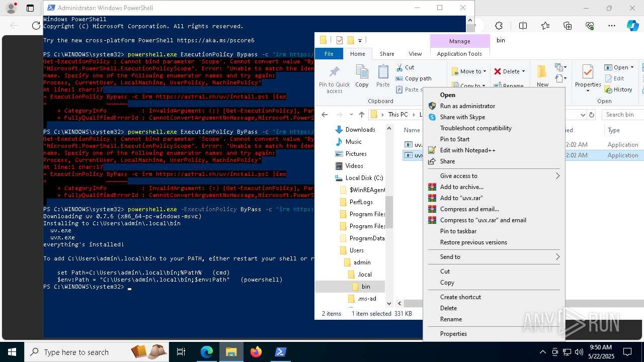The width and height of the screenshot is (644, 362).
Task: Click Delete in the context menu
Action: click(448, 308)
